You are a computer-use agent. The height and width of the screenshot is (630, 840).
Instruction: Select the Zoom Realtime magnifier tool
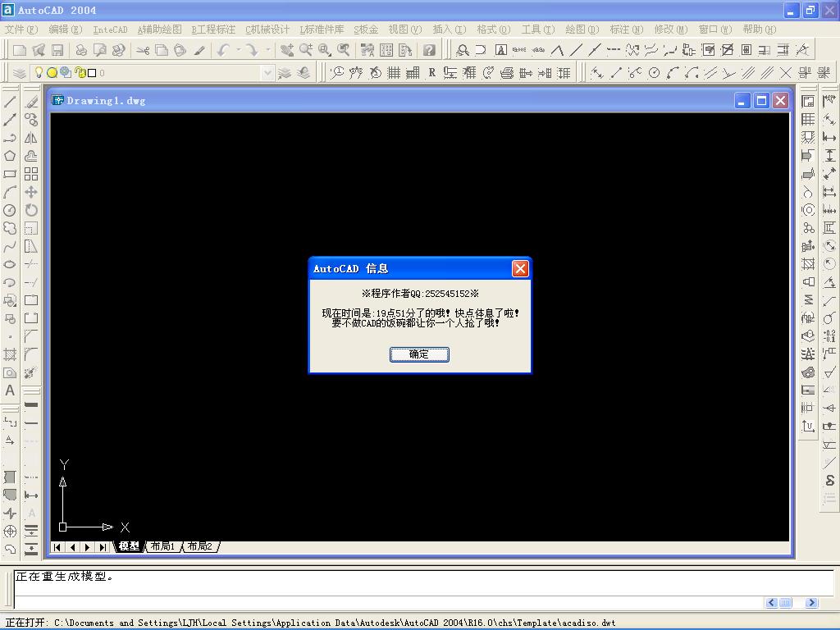306,50
